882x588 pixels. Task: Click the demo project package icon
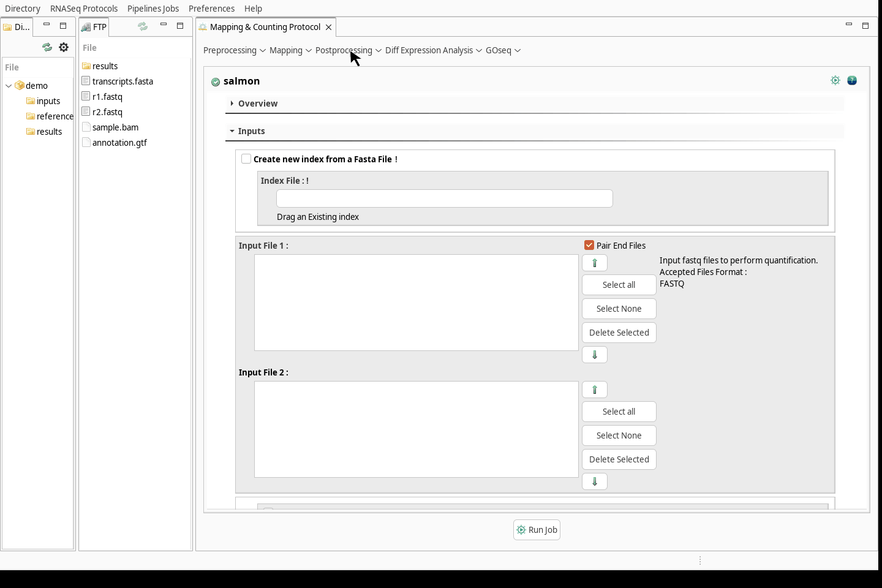point(20,86)
